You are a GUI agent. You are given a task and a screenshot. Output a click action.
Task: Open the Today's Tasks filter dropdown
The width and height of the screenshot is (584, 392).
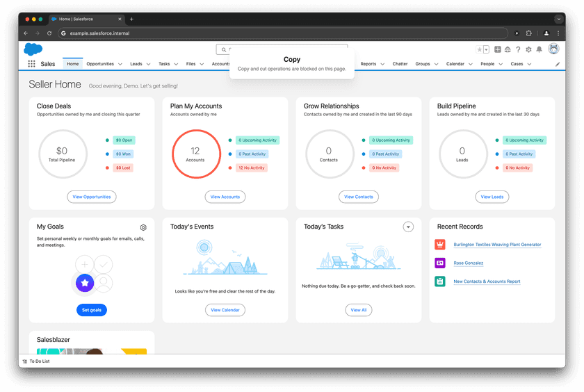[408, 227]
